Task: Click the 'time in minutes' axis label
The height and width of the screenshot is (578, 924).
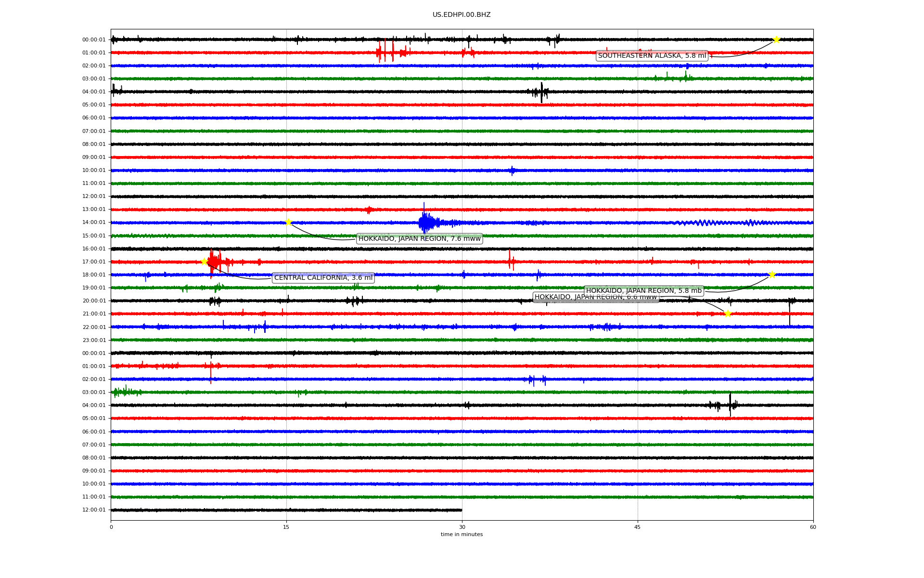Action: coord(461,534)
